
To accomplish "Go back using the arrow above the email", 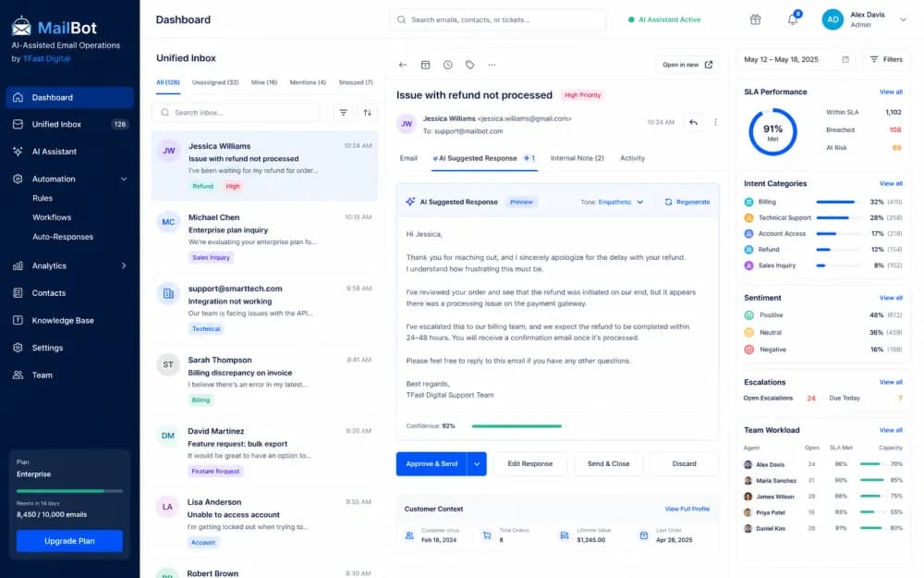I will 403,65.
